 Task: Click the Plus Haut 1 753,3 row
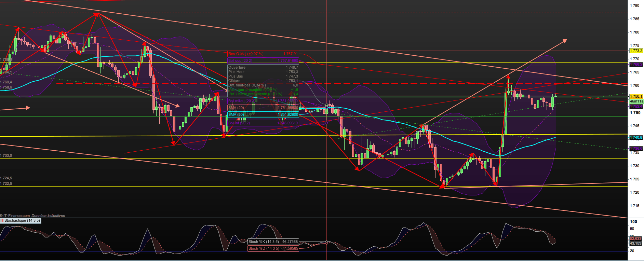263,72
